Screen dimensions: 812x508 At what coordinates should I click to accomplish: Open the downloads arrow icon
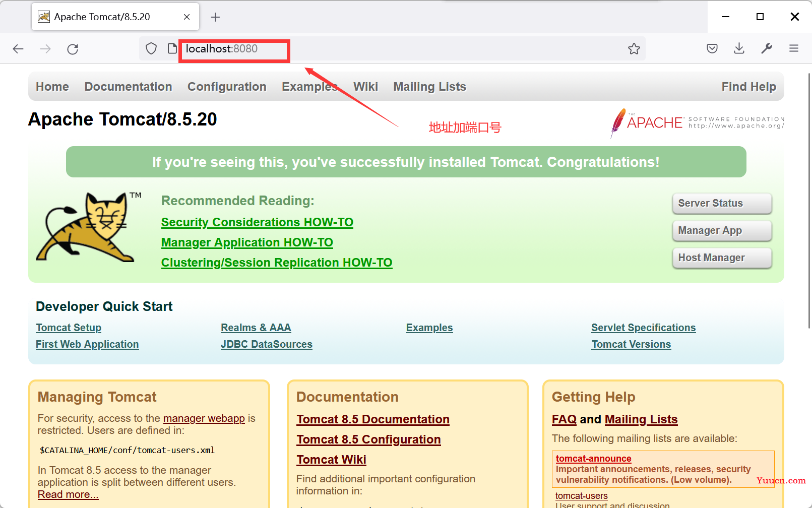[x=739, y=48]
